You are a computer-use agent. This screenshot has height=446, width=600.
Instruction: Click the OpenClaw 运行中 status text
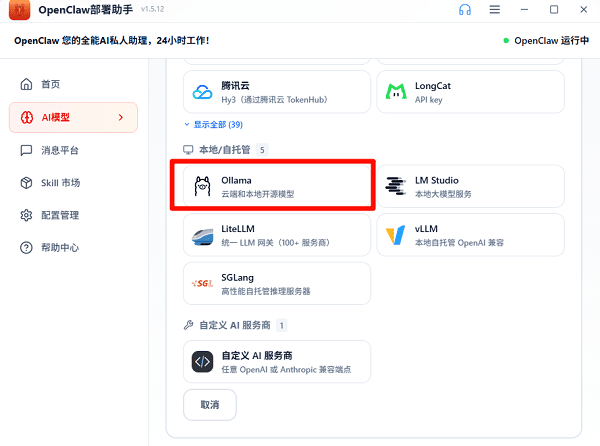pos(551,41)
